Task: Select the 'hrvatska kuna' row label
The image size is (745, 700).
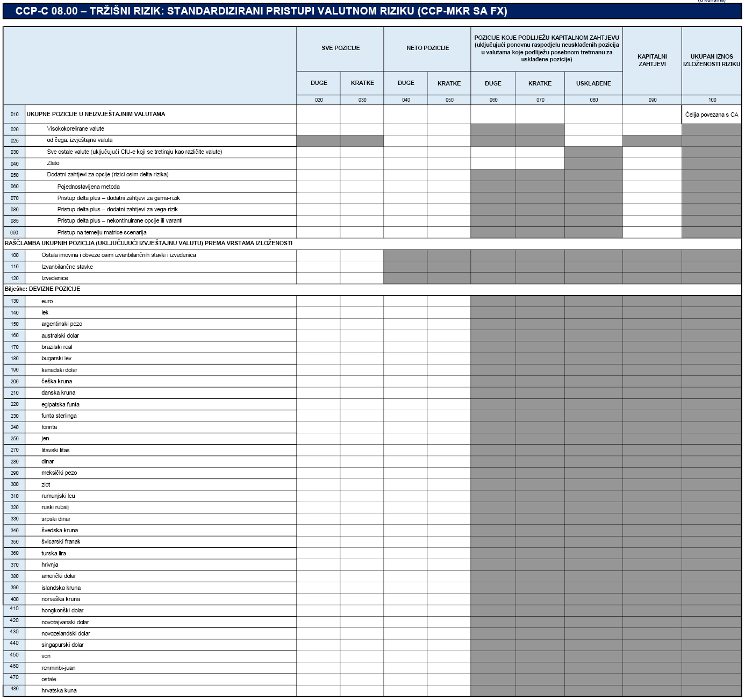Action: [59, 691]
